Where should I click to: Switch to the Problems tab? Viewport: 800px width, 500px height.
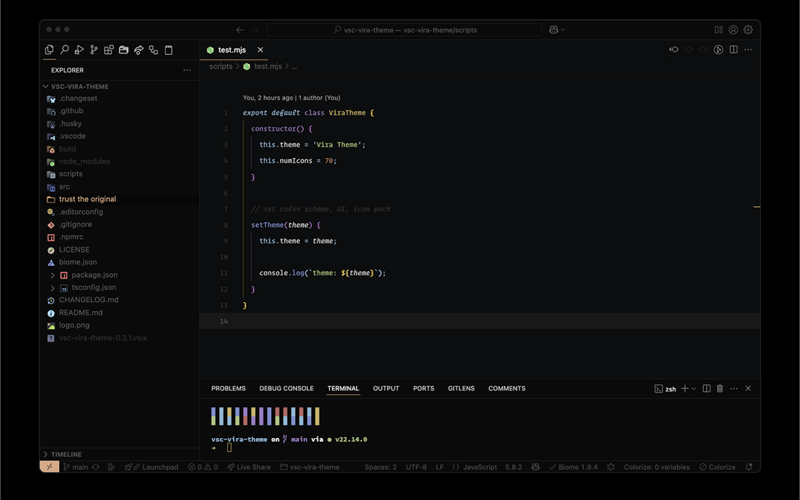click(x=228, y=389)
